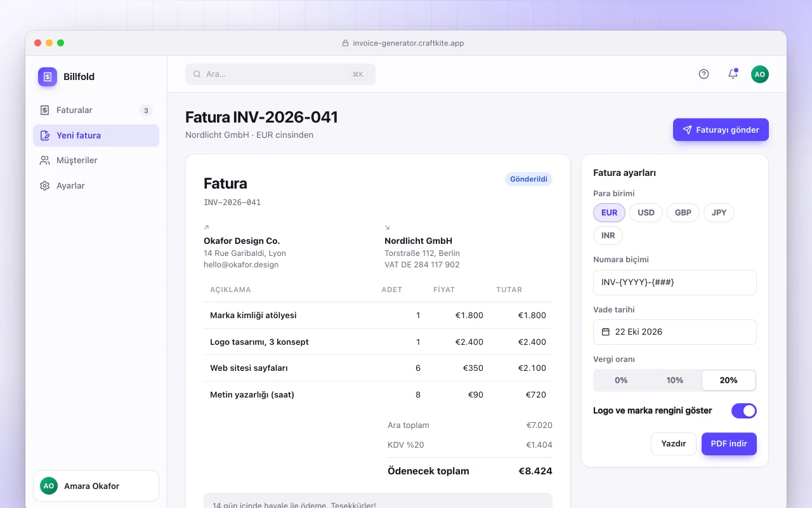Navigate to Müşteriler
Image resolution: width=812 pixels, height=508 pixels.
click(x=96, y=161)
